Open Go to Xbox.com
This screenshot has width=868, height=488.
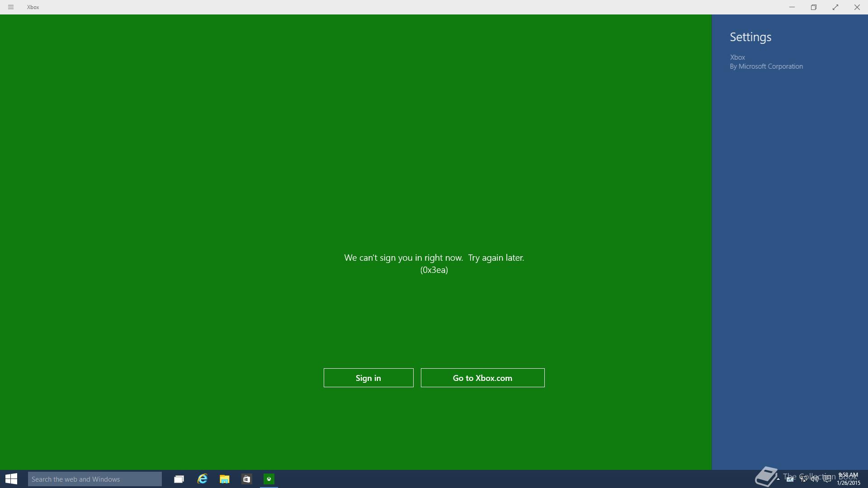(483, 378)
